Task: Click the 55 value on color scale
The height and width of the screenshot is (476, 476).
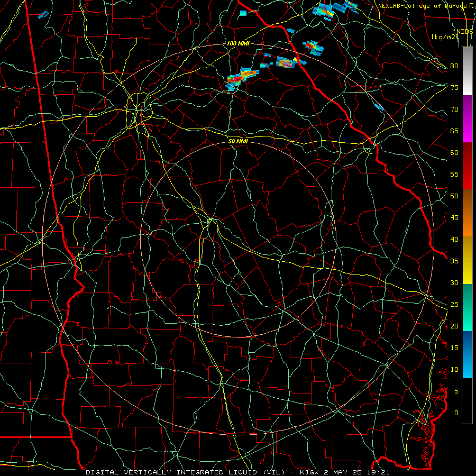Action: coord(454,174)
